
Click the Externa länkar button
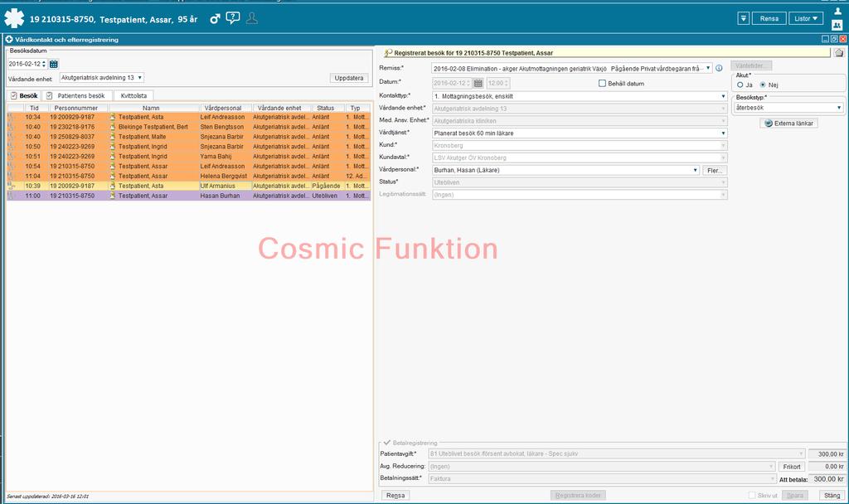click(x=789, y=124)
